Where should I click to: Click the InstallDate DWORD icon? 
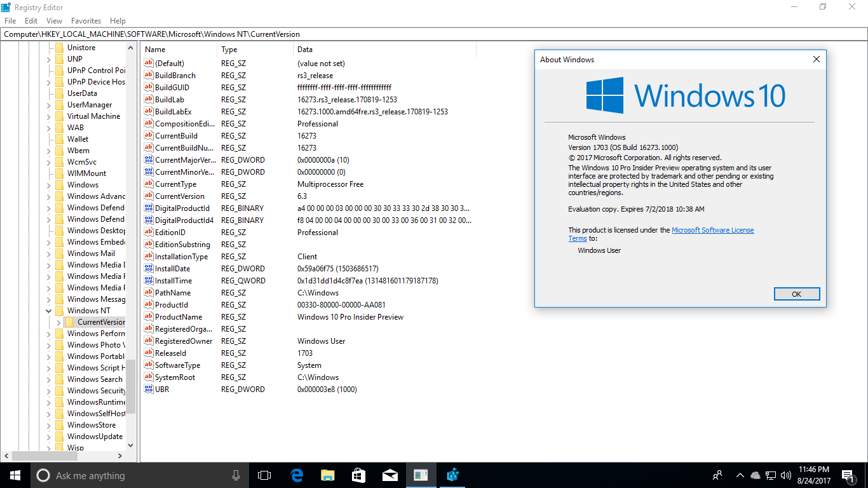click(x=149, y=268)
